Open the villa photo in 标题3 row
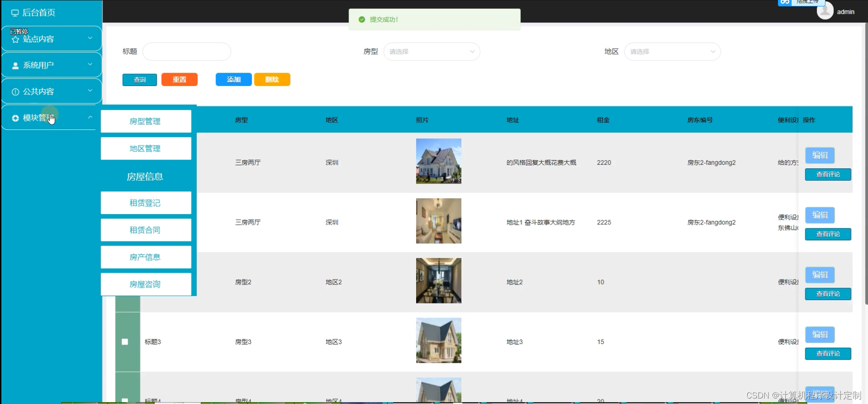868x404 pixels. tap(439, 340)
